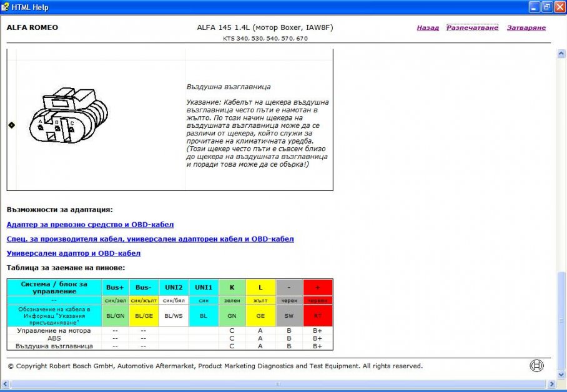
Task: Minimize the HTML Help window
Action: click(x=535, y=7)
